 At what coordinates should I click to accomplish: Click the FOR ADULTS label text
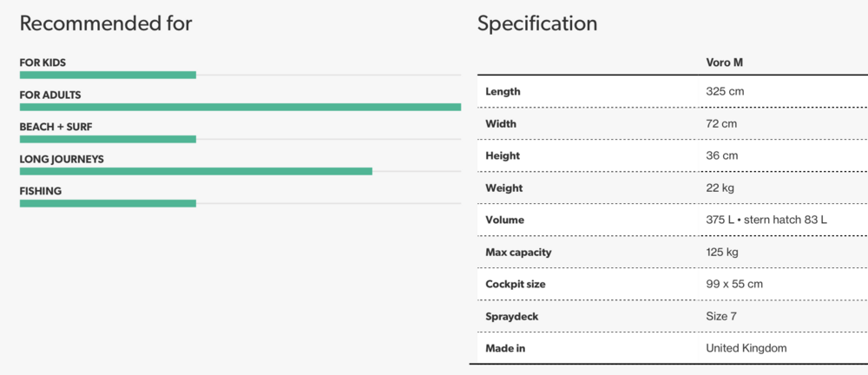tap(50, 95)
